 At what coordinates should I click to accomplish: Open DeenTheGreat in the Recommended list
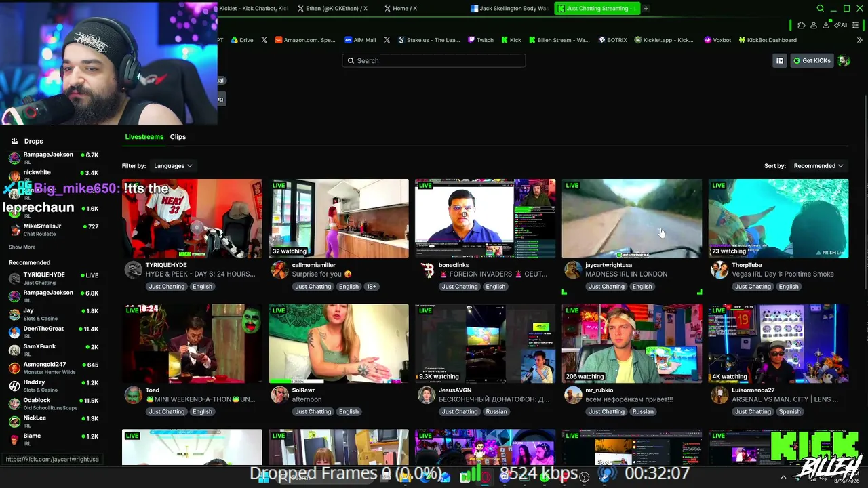point(54,331)
